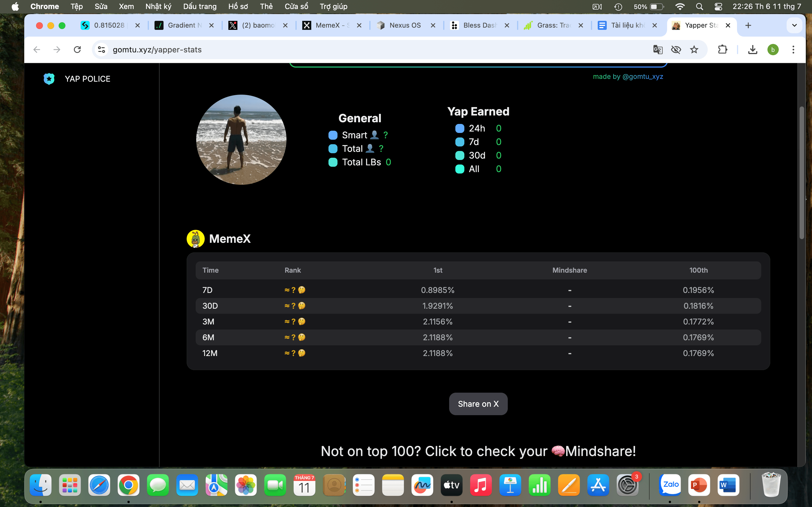
Task: Open the @gomtu_xyz credit link
Action: [642, 76]
